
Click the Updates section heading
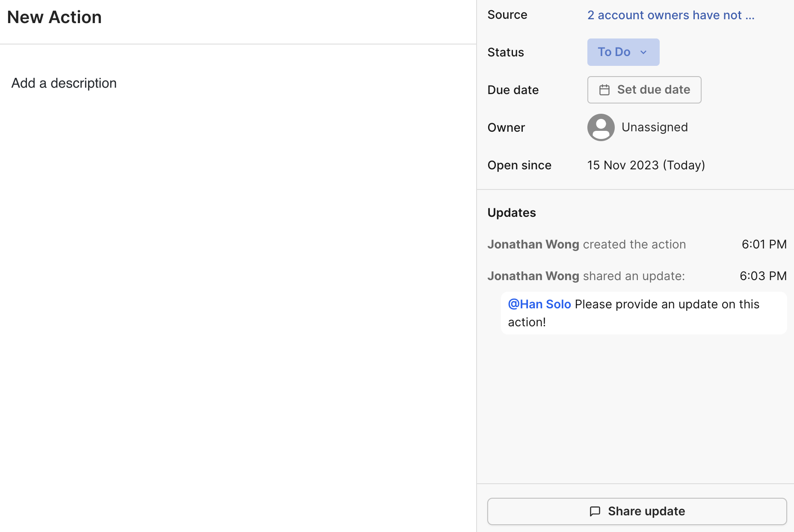(x=512, y=213)
